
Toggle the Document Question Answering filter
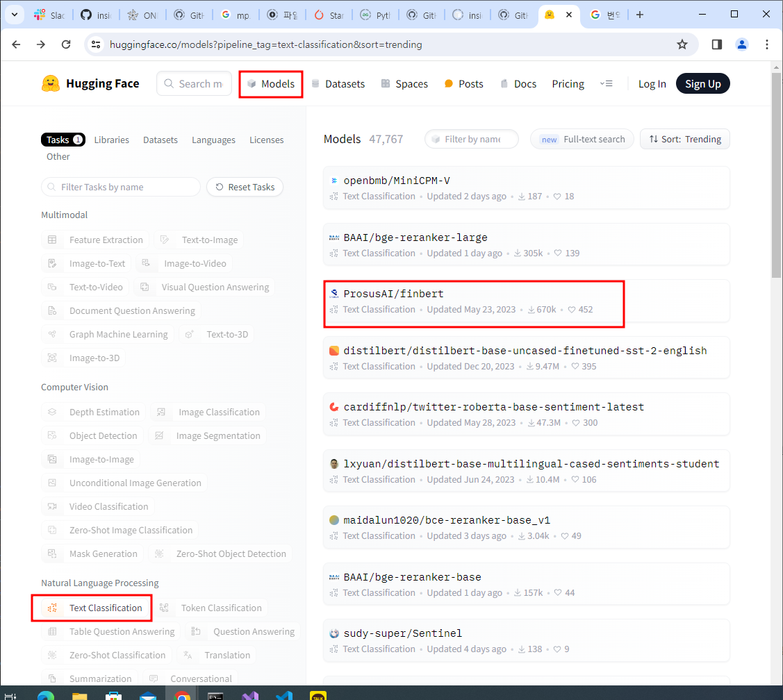[122, 310]
